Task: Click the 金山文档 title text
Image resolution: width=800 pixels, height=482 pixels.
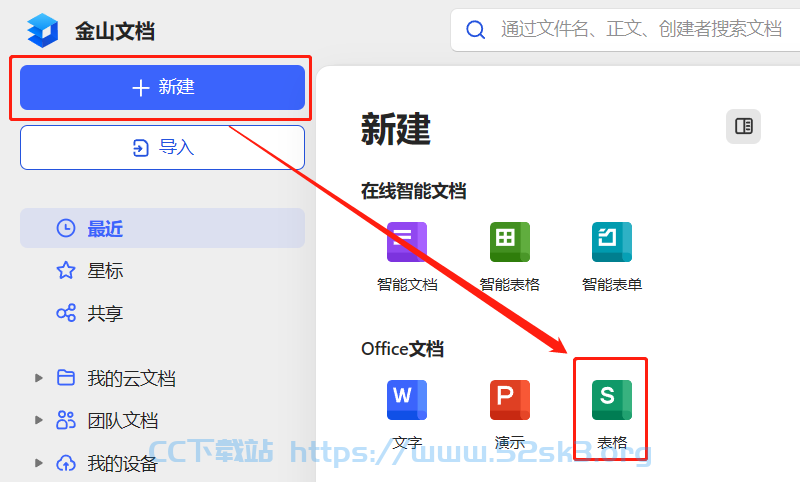Action: [x=115, y=31]
